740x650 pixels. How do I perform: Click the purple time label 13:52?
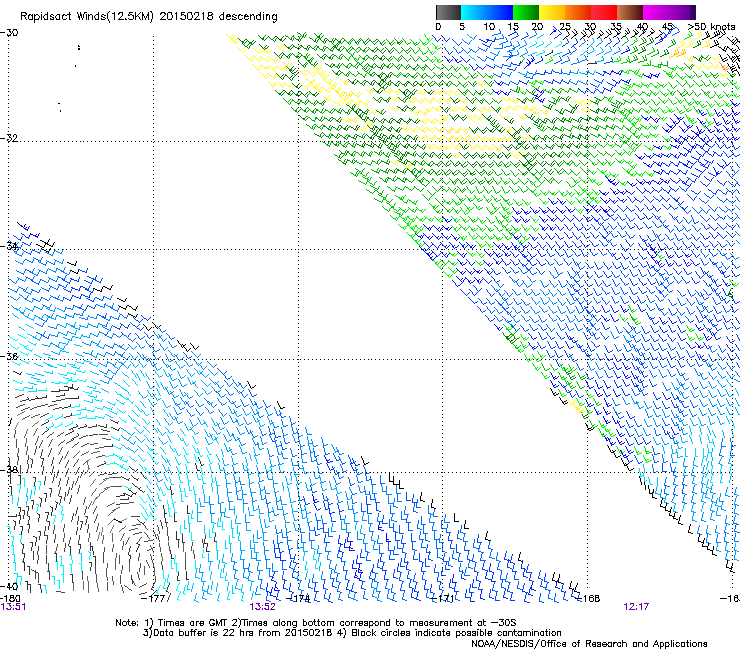[262, 607]
